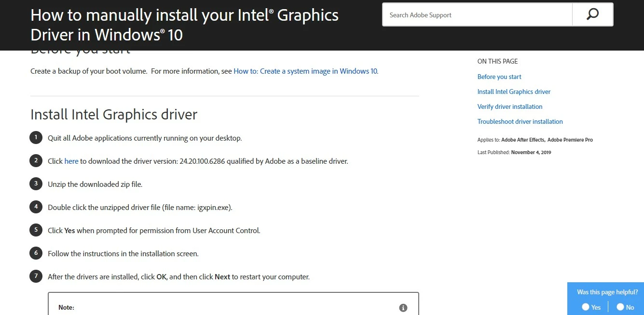Click the info icon in the Note box
This screenshot has height=315, width=644.
tap(403, 308)
